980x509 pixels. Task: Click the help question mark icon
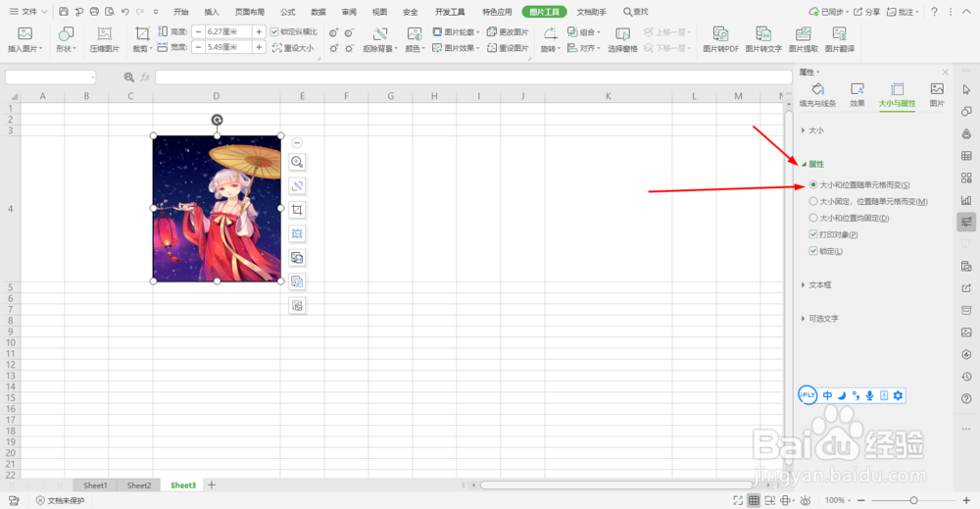click(x=934, y=11)
